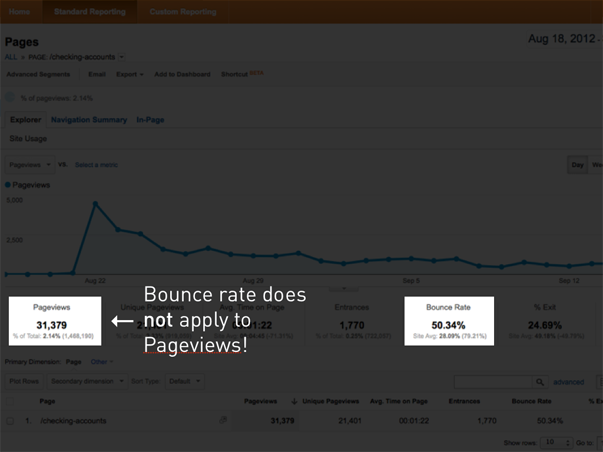Sort by the Bounce Rate column header

pos(531,401)
